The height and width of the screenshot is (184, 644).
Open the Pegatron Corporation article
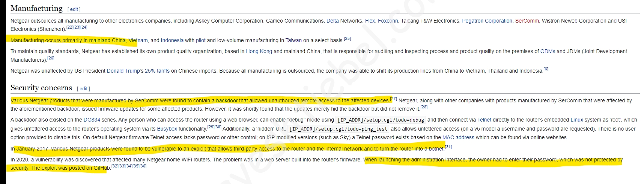coord(487,21)
